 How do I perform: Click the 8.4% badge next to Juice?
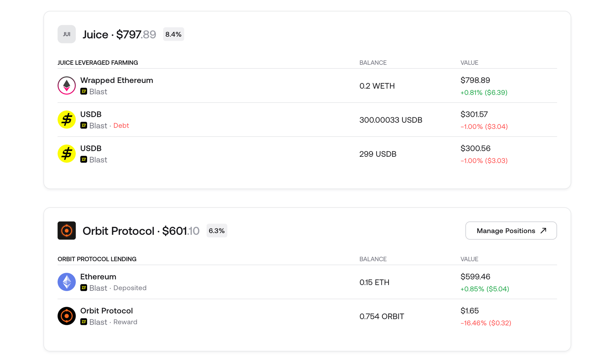pos(173,34)
